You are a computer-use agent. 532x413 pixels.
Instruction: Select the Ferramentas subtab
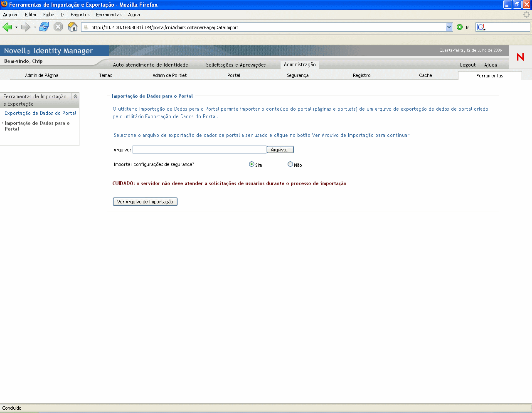(x=490, y=76)
